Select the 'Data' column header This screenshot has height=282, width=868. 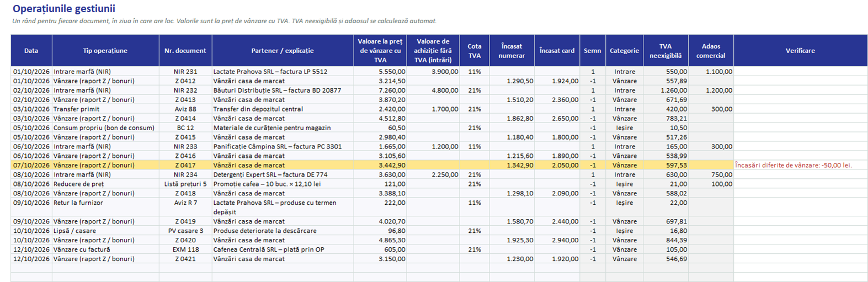pos(31,51)
